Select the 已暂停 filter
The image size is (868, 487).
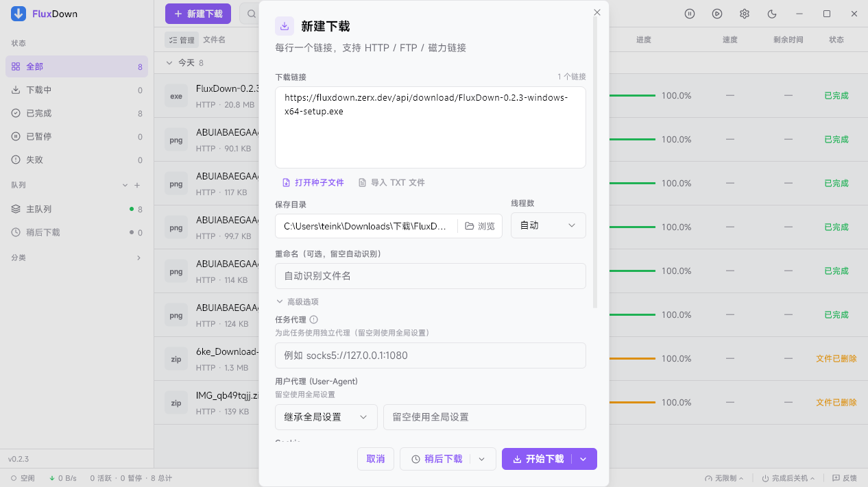pyautogui.click(x=77, y=136)
